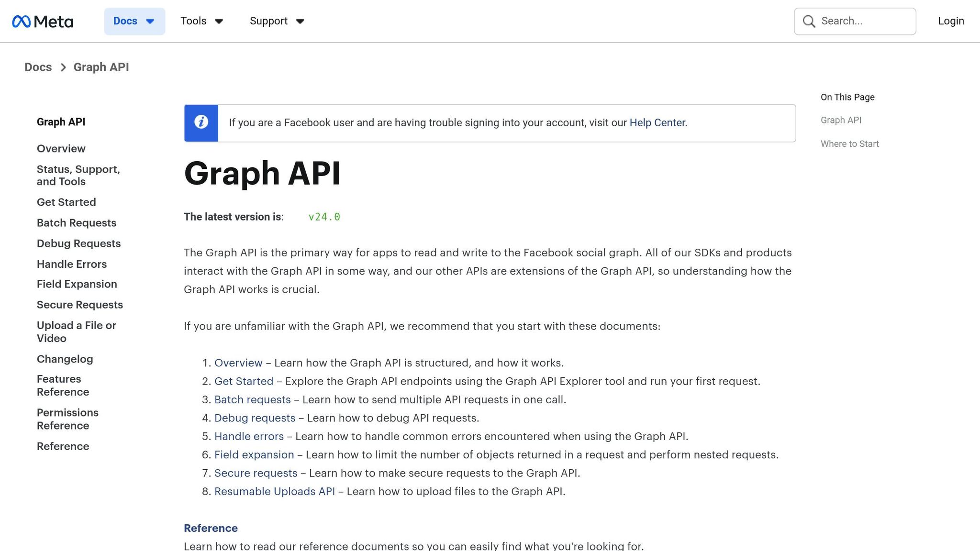Click Docs in the breadcrumb trail
This screenshot has width=980, height=551.
coord(38,67)
